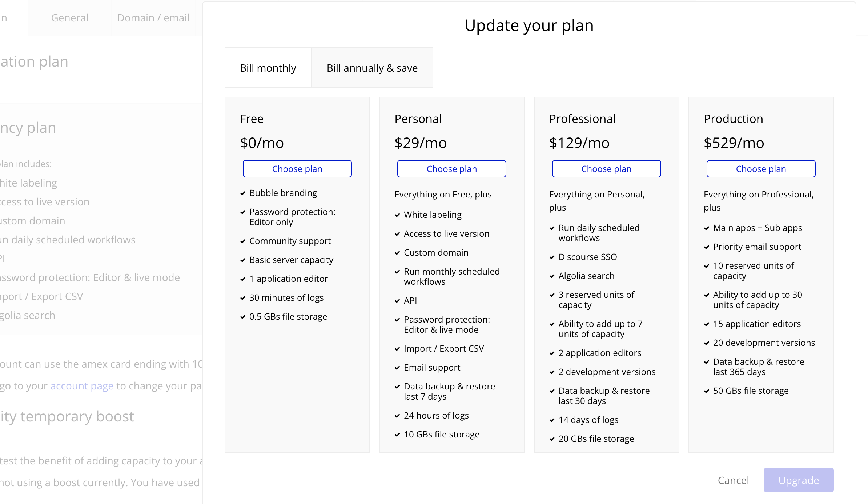Choose the Personal plan at $29/mo
This screenshot has width=868, height=504.
(x=451, y=169)
